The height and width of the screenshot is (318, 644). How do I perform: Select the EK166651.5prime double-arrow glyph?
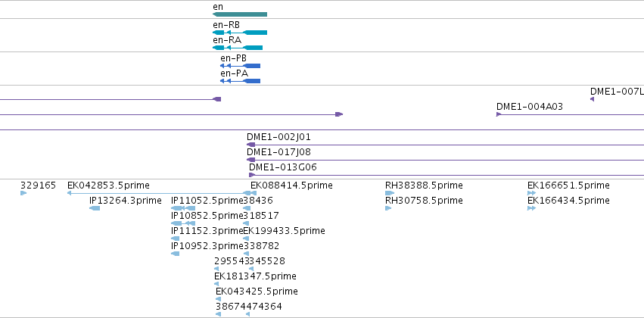click(x=531, y=193)
